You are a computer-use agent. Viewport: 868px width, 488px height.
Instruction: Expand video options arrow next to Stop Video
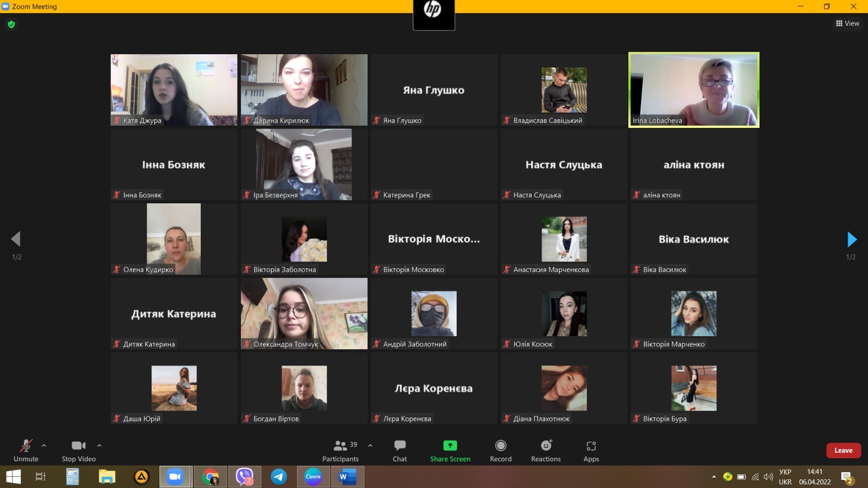99,446
